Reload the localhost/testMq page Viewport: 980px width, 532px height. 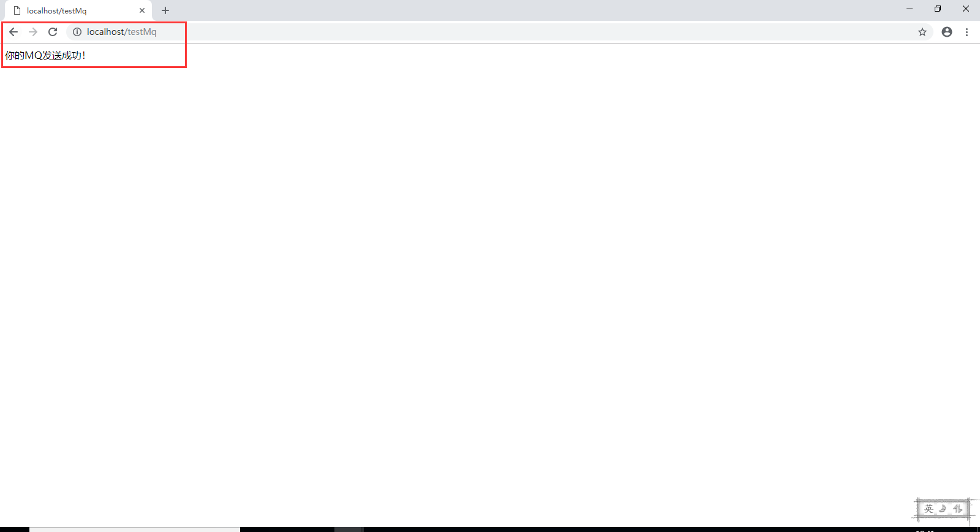[x=53, y=32]
